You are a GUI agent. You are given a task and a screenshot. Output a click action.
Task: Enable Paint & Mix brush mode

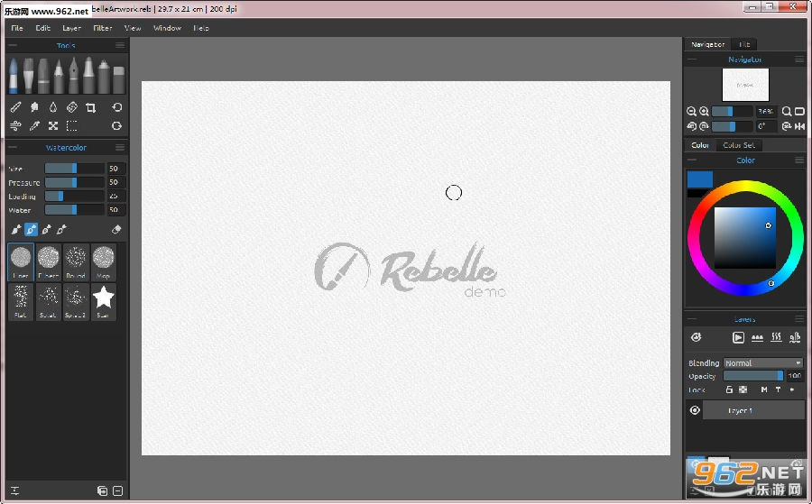tap(31, 229)
